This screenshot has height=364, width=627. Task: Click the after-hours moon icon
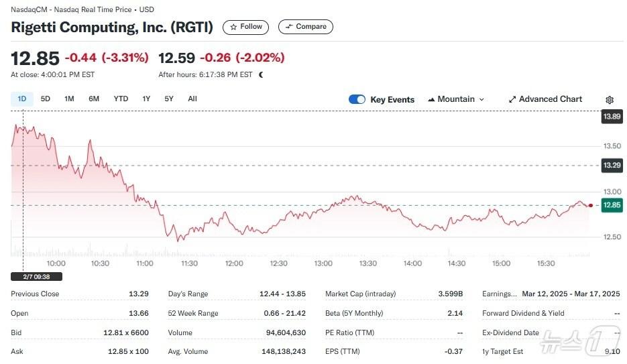click(x=261, y=74)
